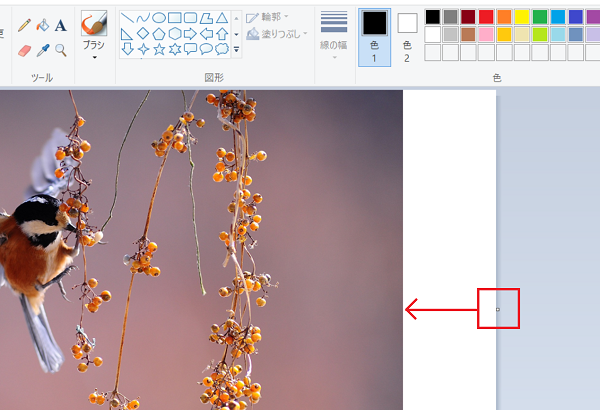Pick the green color swatch
This screenshot has height=410, width=600.
coord(540,17)
